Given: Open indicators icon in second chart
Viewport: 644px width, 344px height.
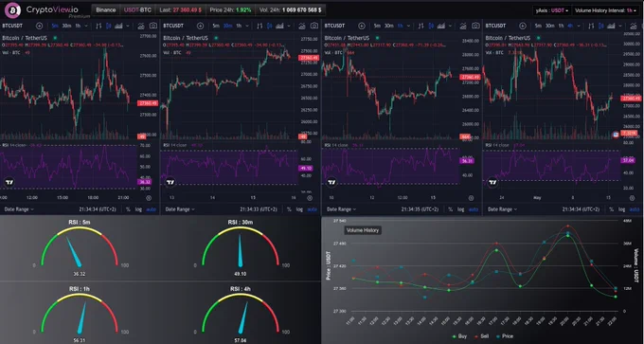Looking at the screenshot, I should 302,26.
